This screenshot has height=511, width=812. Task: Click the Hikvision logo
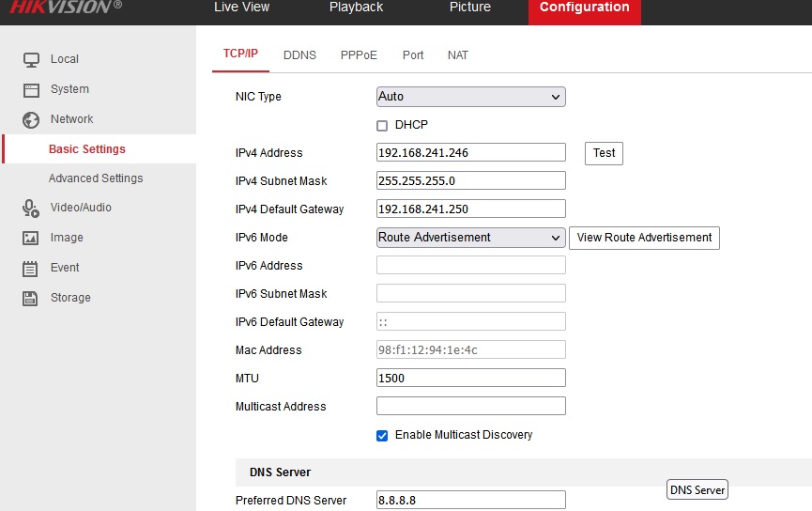point(66,8)
